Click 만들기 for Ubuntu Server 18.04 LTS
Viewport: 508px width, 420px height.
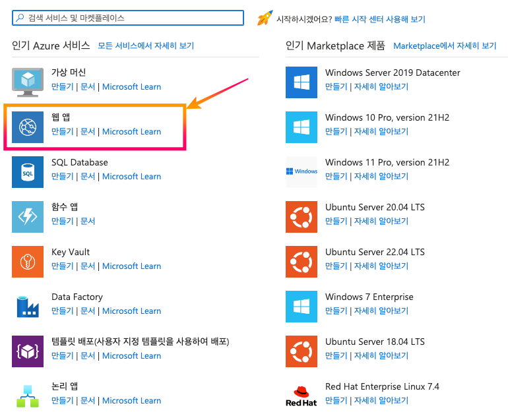tap(336, 356)
